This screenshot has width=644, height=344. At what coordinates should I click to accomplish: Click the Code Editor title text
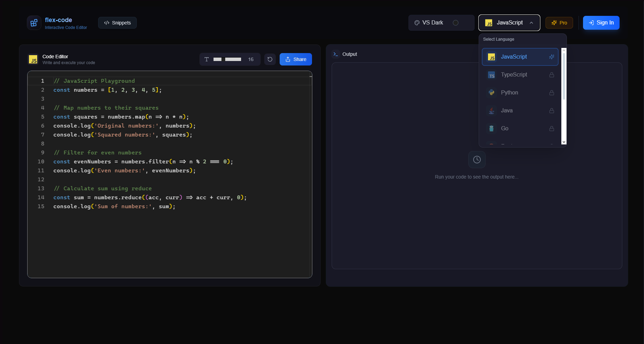[x=55, y=57]
